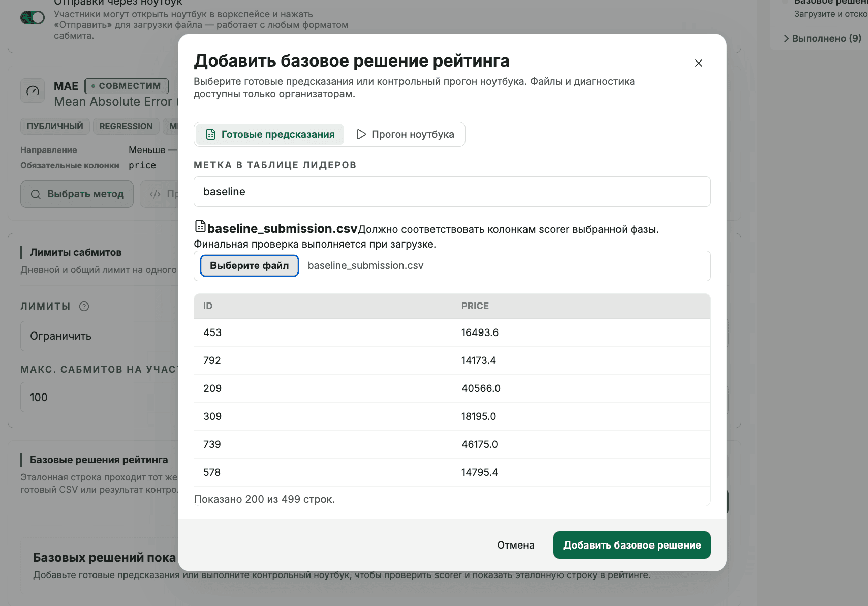Select the price cell 14173.4
868x606 pixels.
click(x=479, y=360)
